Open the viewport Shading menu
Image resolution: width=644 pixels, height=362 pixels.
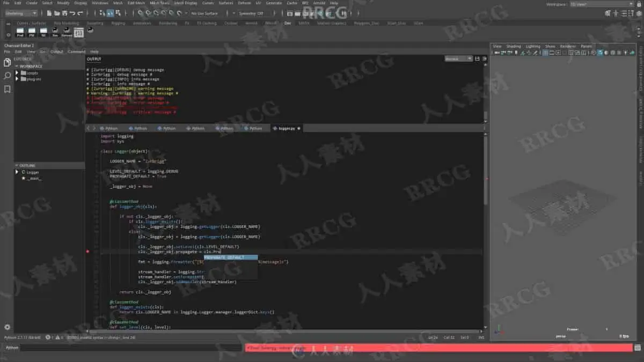(514, 46)
